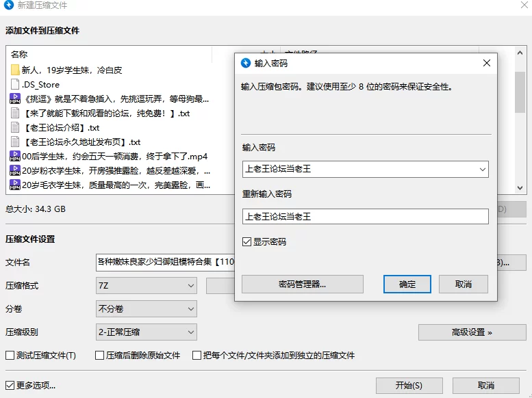Image resolution: width=532 pixels, height=398 pixels.
Task: Select the .DS_Store file icon
Action: [x=15, y=84]
